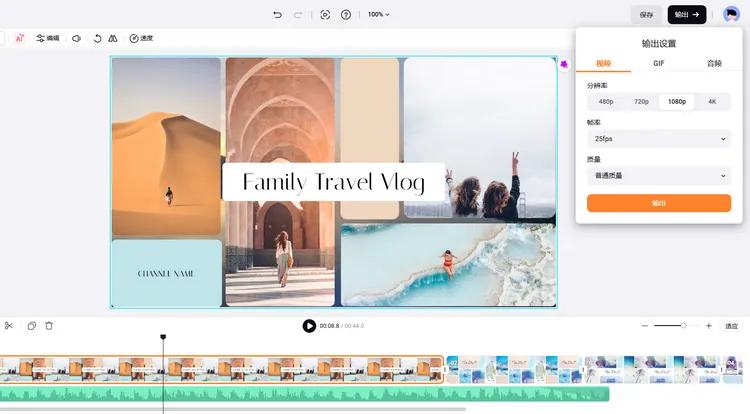
Task: Switch to the 音频 audio tab
Action: (713, 63)
